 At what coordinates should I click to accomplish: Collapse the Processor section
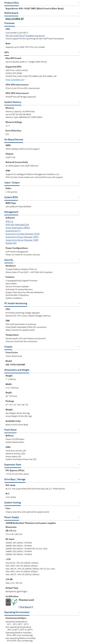[x=79, y=23]
